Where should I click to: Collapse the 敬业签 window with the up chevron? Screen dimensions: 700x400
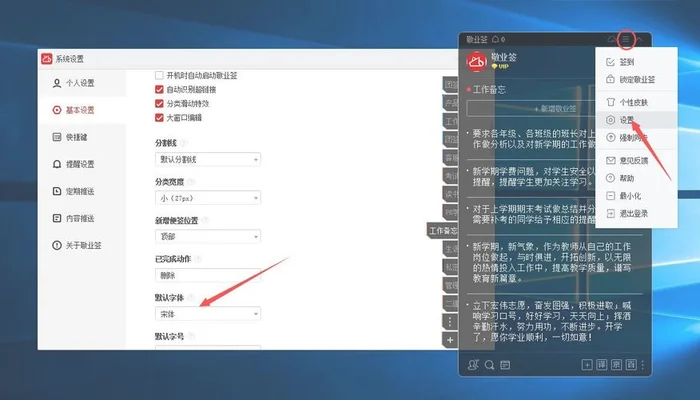coord(639,39)
